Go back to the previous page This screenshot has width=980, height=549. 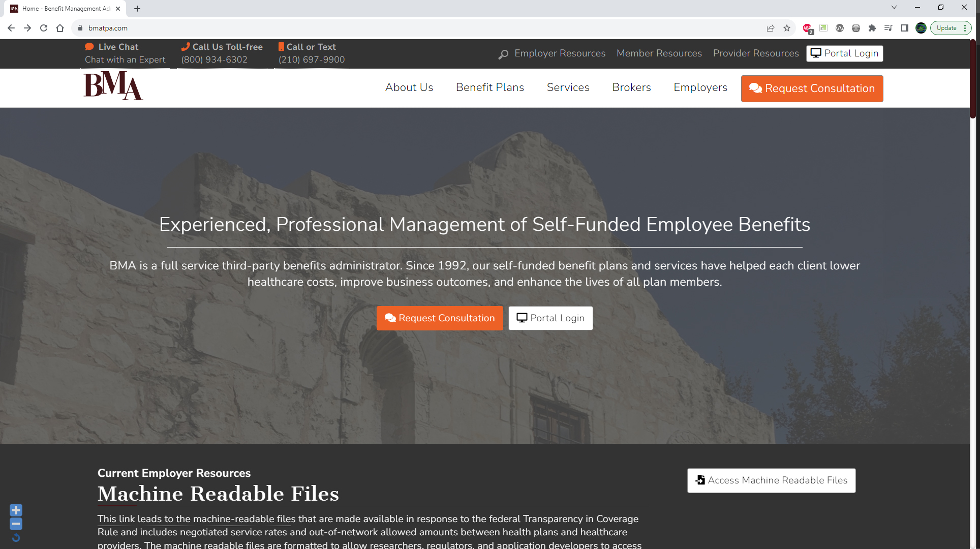pos(11,28)
